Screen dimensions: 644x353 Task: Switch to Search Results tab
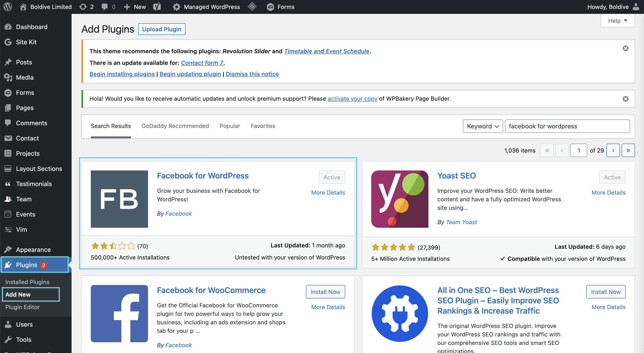111,126
